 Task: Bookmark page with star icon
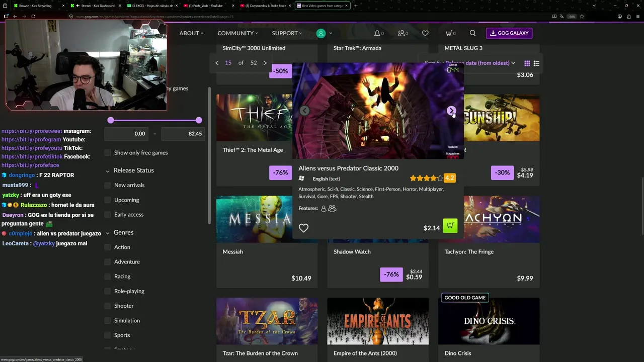point(582,16)
